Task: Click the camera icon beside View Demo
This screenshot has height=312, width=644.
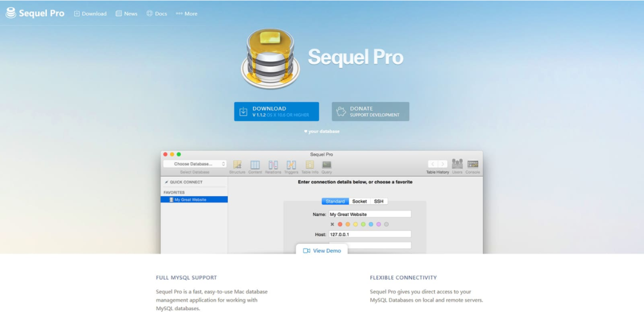Action: 306,251
